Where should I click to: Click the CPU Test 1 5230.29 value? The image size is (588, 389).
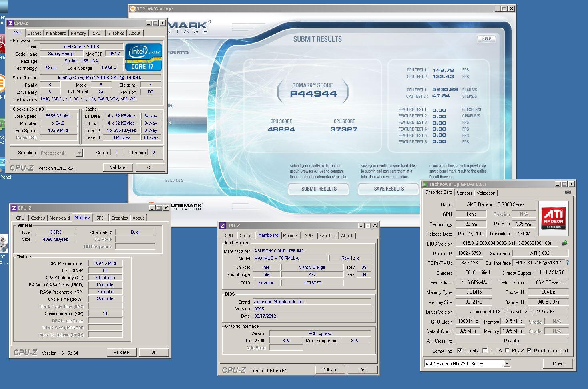click(x=445, y=90)
